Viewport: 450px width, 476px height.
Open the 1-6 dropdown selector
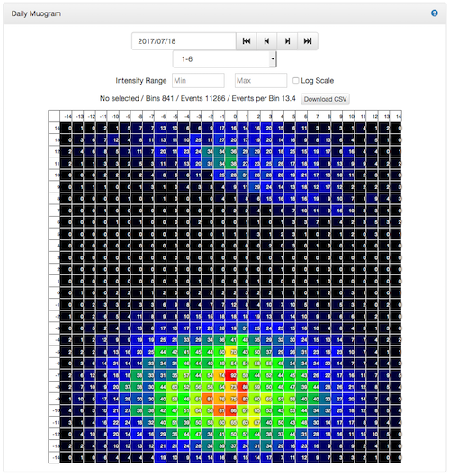[224, 59]
